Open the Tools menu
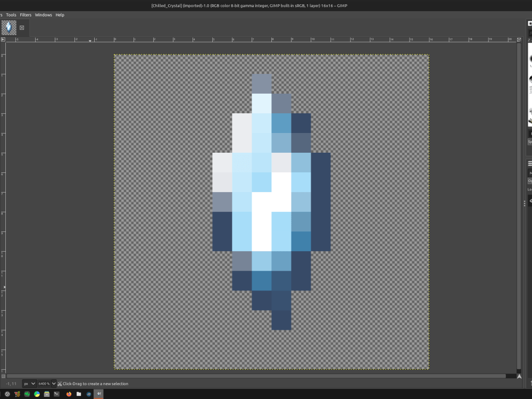Image resolution: width=532 pixels, height=399 pixels. click(11, 14)
